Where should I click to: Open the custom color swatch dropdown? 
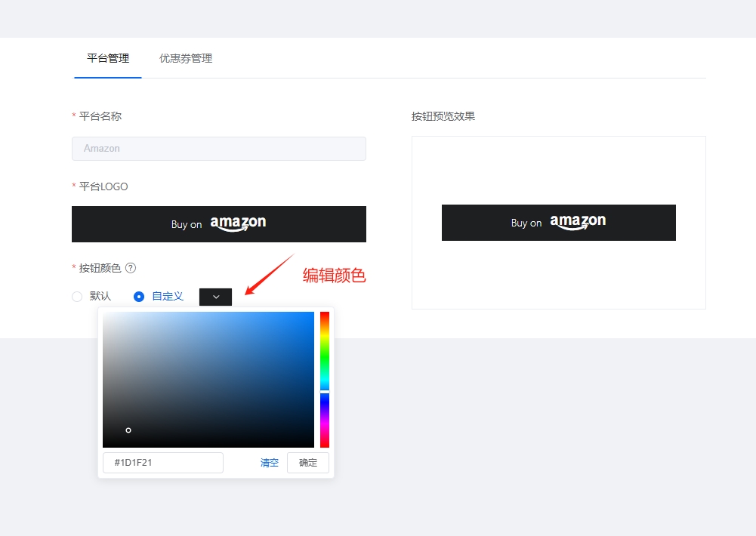pos(215,297)
